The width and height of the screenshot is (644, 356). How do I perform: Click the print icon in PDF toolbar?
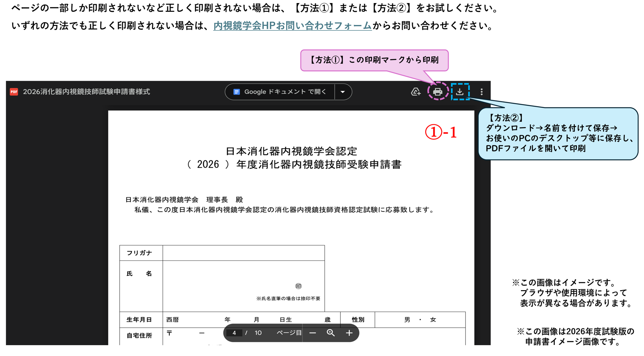[x=437, y=92]
